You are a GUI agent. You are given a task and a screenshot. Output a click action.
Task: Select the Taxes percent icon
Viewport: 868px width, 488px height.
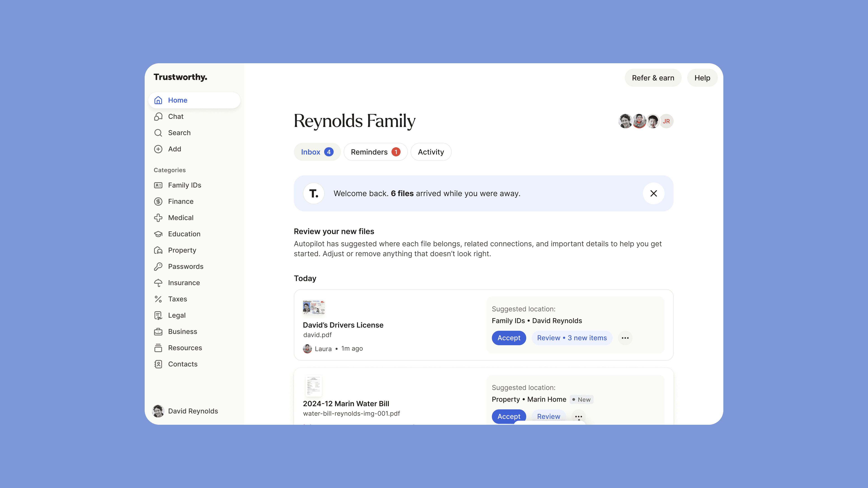(x=158, y=299)
